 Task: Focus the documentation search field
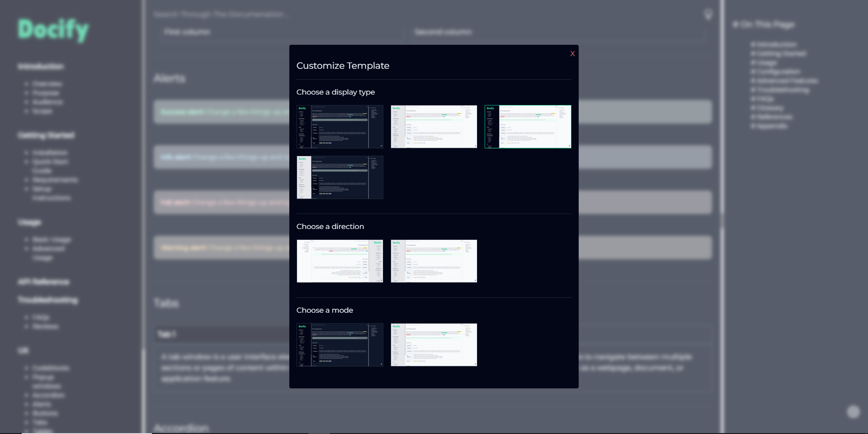pyautogui.click(x=316, y=14)
